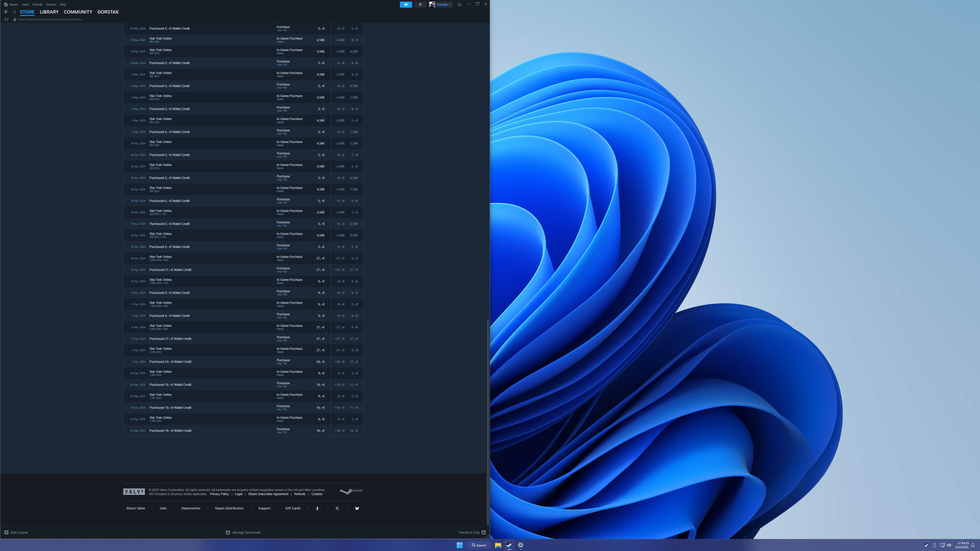980x551 pixels.
Task: Open the Settings gear on taskbar
Action: pos(521,545)
